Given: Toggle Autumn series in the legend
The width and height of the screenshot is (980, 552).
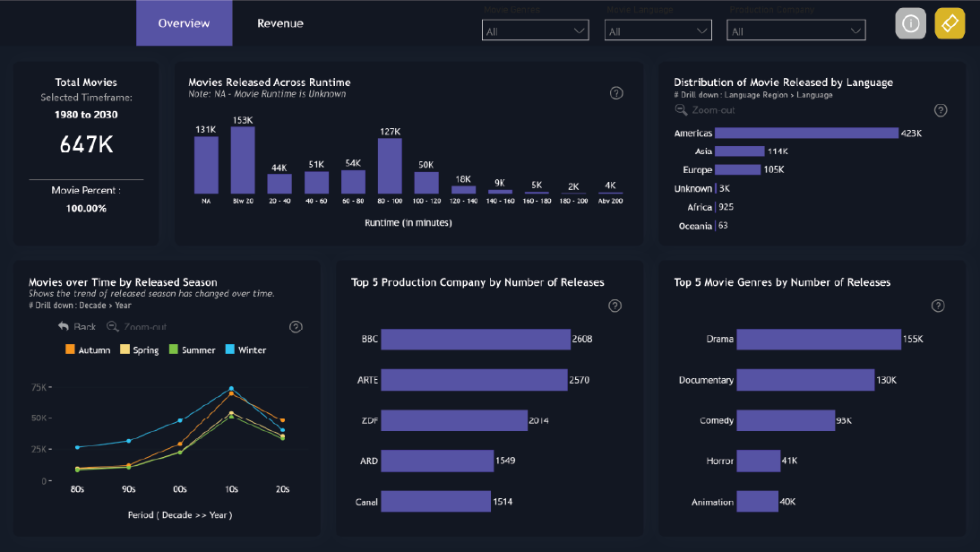Looking at the screenshot, I should point(88,350).
